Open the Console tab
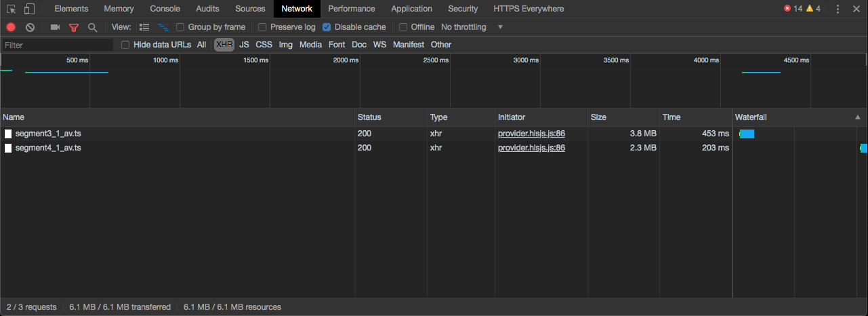868x316 pixels. (x=165, y=9)
